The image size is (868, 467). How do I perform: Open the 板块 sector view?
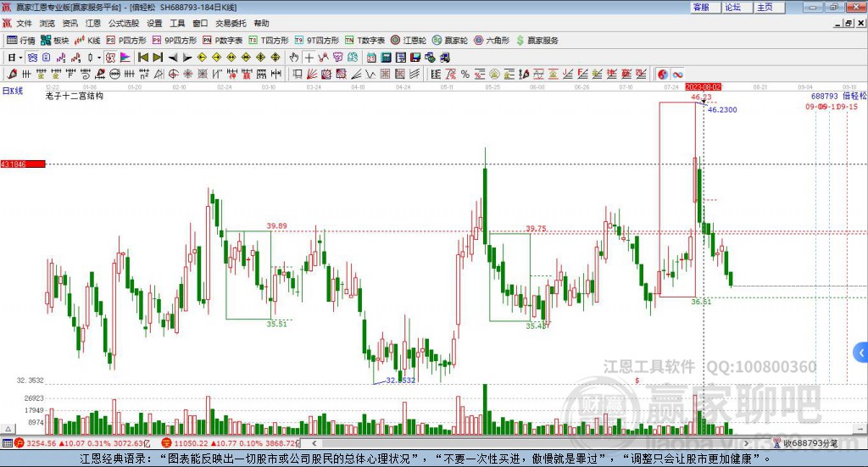pos(54,41)
